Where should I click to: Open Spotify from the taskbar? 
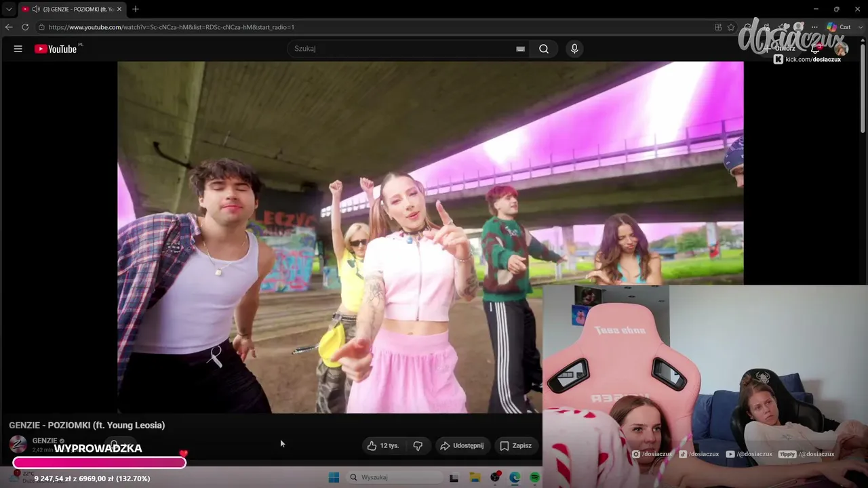tap(534, 478)
